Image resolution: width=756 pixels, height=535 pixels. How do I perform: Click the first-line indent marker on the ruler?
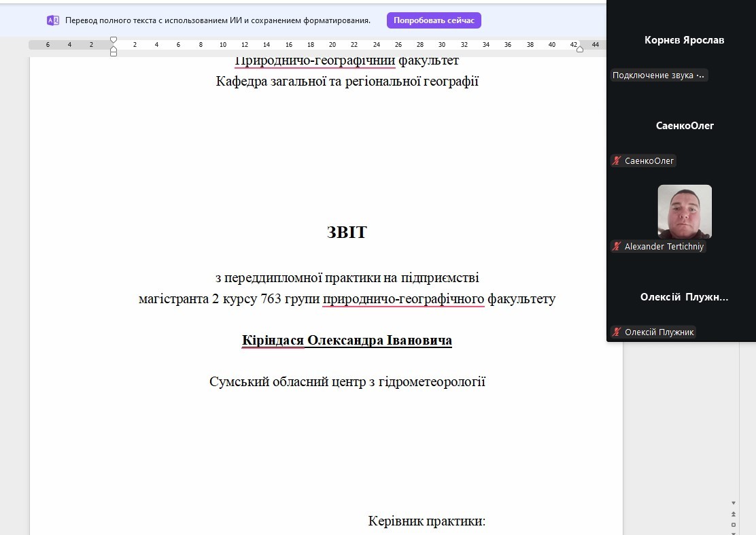pyautogui.click(x=114, y=40)
